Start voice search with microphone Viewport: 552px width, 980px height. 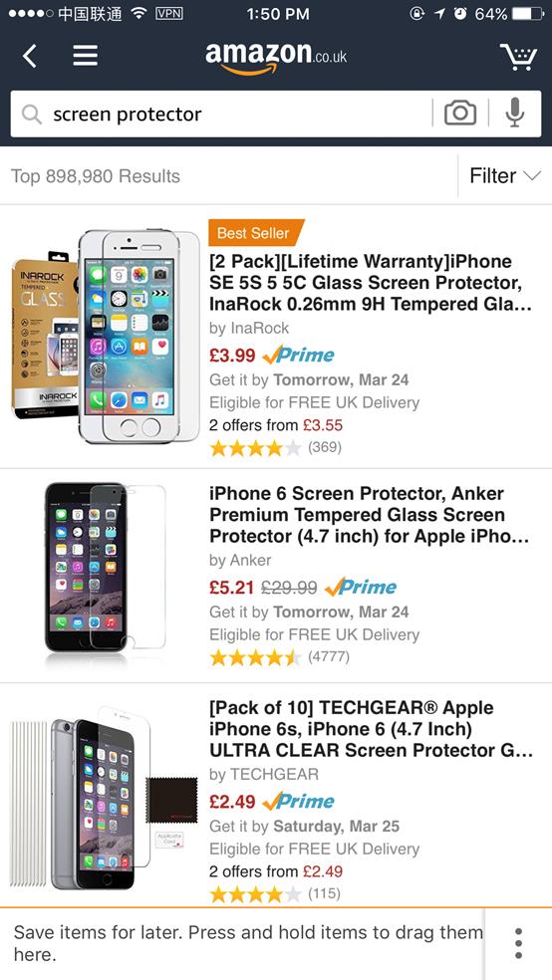tap(514, 114)
